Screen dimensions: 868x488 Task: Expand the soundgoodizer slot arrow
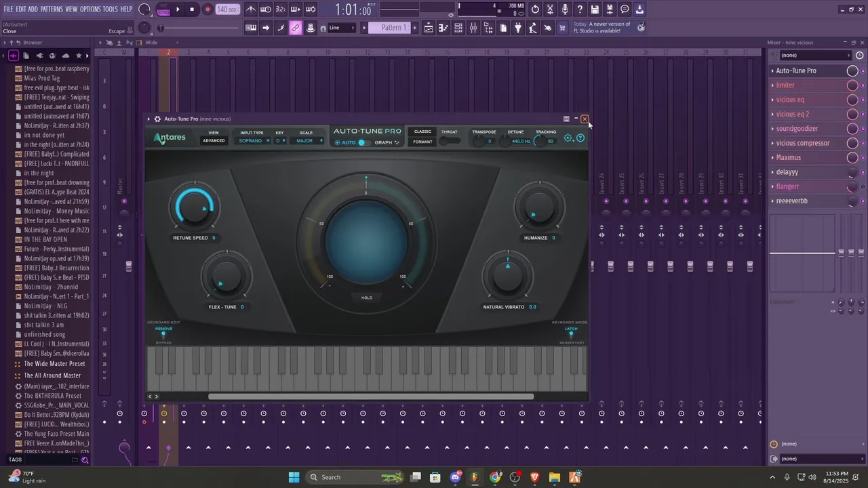(x=772, y=129)
